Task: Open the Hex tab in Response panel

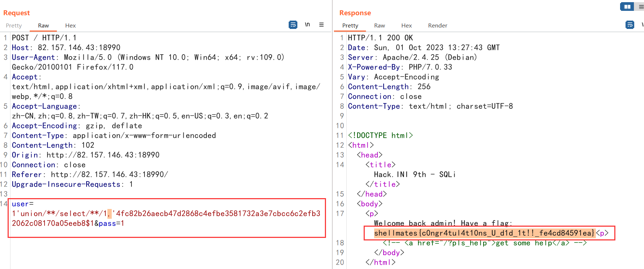Action: [x=406, y=25]
